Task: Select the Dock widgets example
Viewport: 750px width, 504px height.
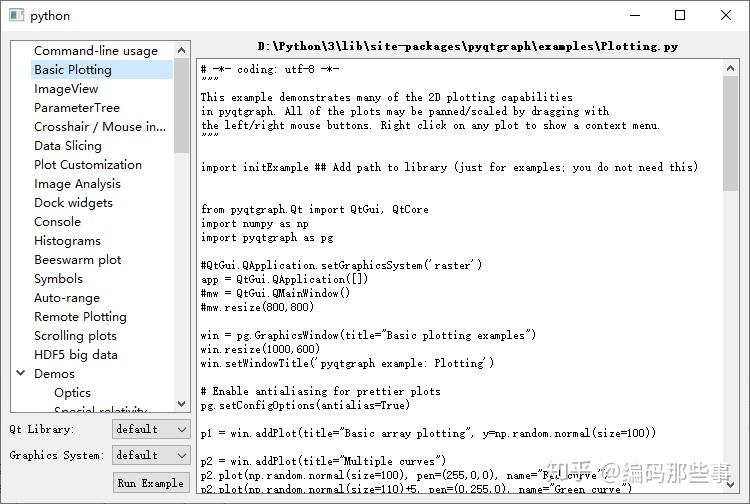Action: point(73,203)
